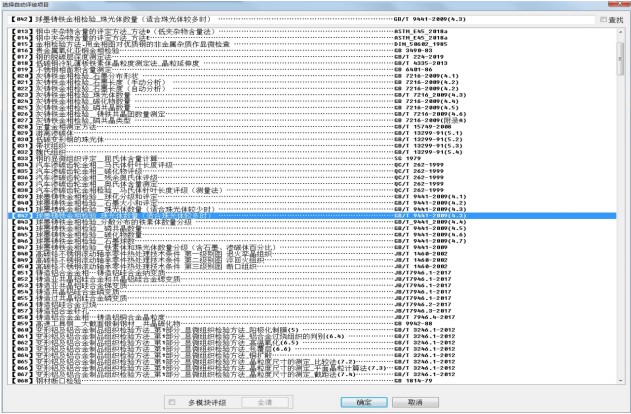
Task: Click the scrollbar up arrow
Action: [x=620, y=32]
